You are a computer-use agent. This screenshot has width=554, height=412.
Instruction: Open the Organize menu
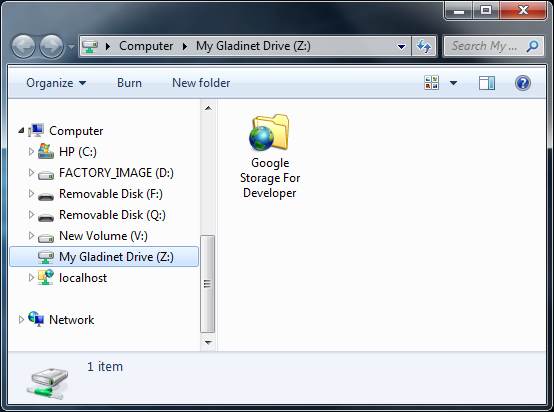tap(56, 83)
